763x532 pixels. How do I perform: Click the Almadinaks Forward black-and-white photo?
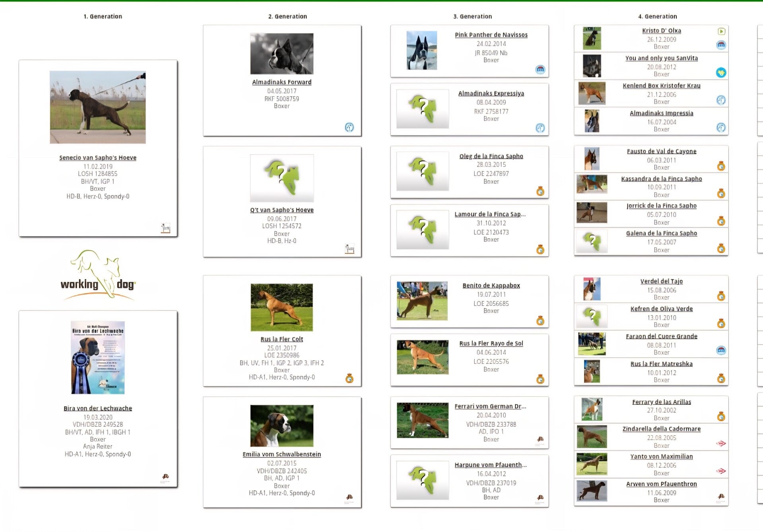[x=282, y=54]
